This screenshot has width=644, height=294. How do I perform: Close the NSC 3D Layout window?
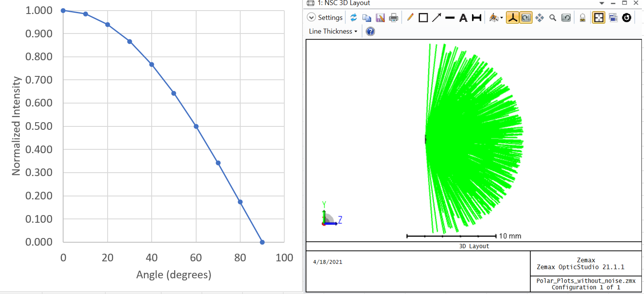click(636, 3)
